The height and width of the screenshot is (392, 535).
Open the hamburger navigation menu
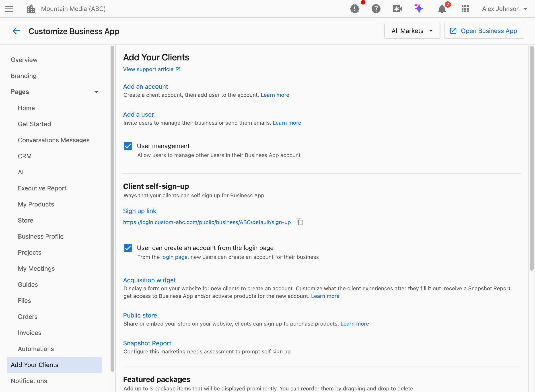click(x=9, y=9)
